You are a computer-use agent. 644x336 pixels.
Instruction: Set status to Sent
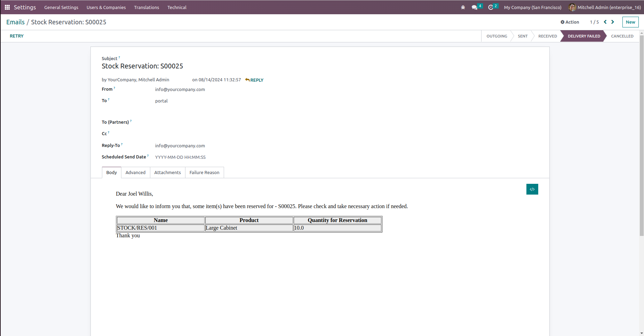coord(523,36)
